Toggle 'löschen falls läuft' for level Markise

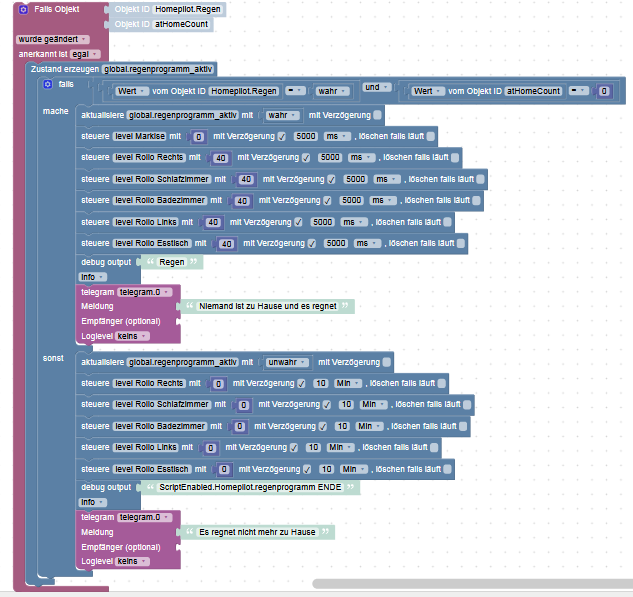431,136
